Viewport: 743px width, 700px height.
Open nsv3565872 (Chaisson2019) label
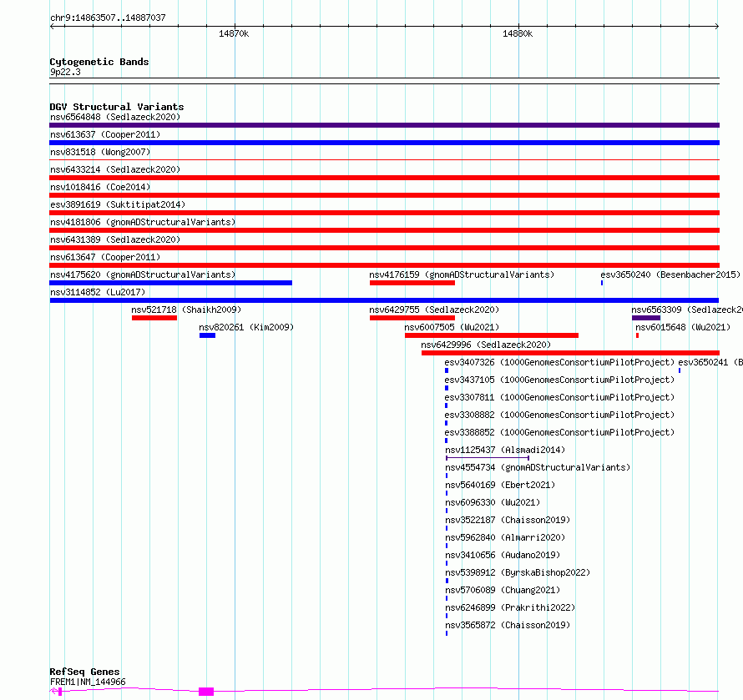(508, 625)
